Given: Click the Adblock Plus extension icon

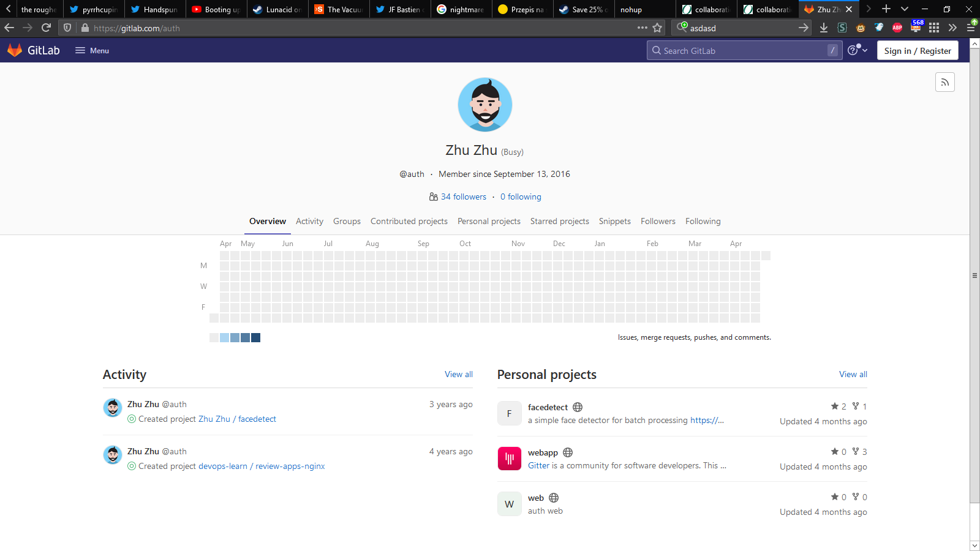Looking at the screenshot, I should tap(897, 28).
